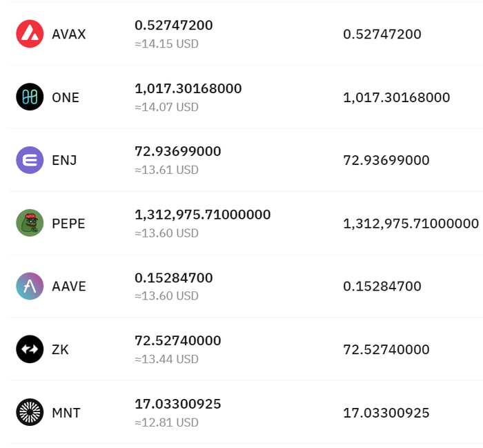This screenshot has width=483, height=448.
Task: Click the AVAX total balance 0.52747200
Action: coord(174,26)
